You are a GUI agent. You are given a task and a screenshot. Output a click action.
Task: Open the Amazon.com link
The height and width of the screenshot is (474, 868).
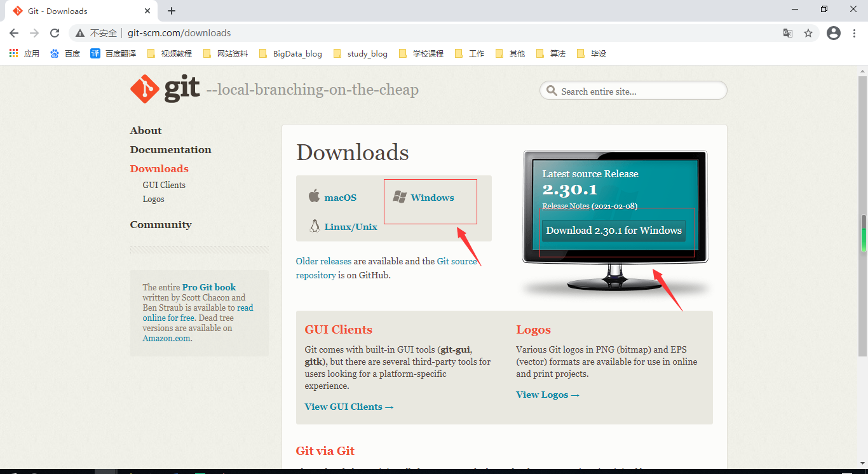click(x=166, y=338)
